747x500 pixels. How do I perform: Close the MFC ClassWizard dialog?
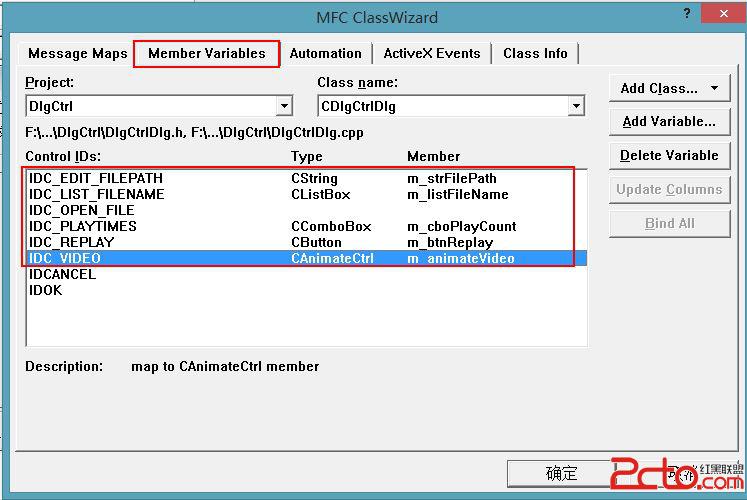723,13
